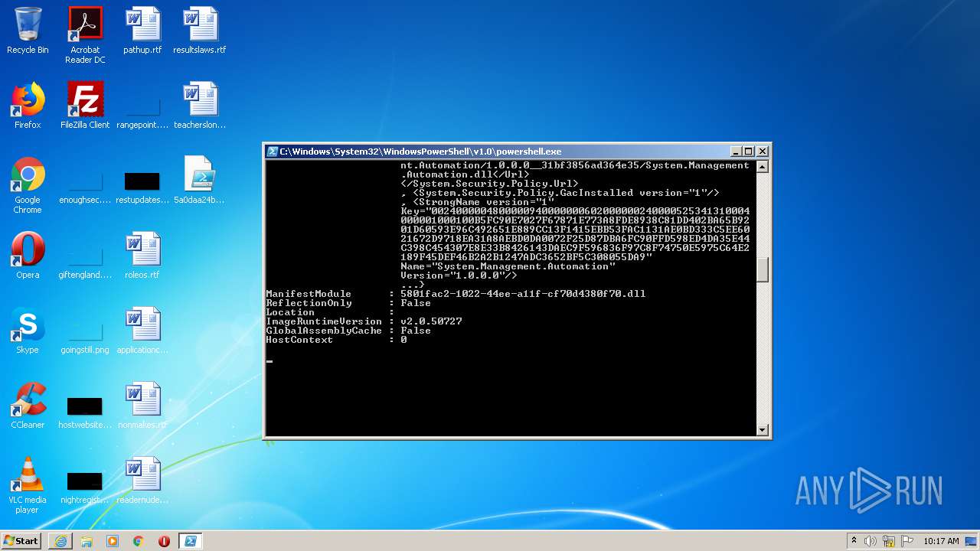Click the GlobalAssemblyCache label
The height and width of the screenshot is (551, 980).
click(324, 331)
